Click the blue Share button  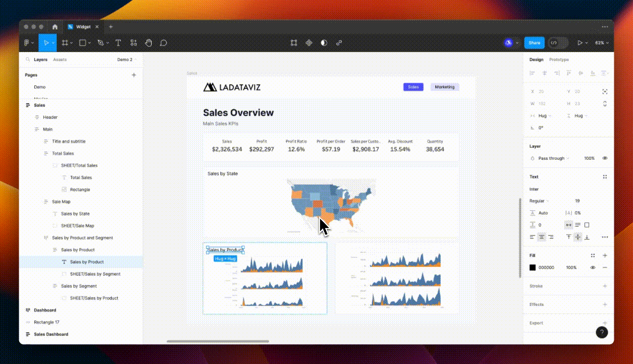tap(534, 43)
